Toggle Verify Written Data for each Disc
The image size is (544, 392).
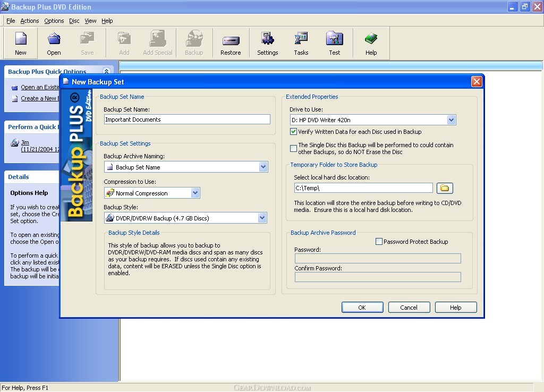pyautogui.click(x=293, y=132)
